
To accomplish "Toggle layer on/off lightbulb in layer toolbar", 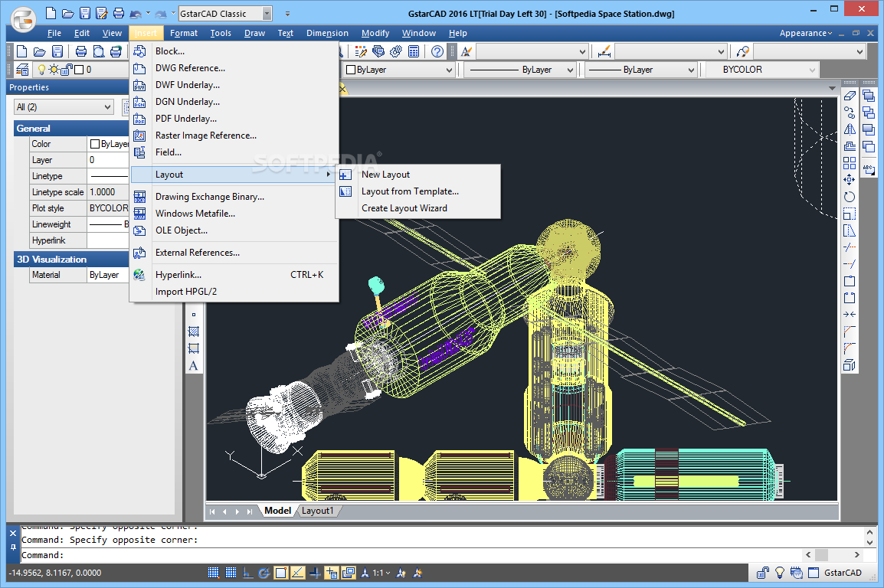I will pyautogui.click(x=41, y=70).
